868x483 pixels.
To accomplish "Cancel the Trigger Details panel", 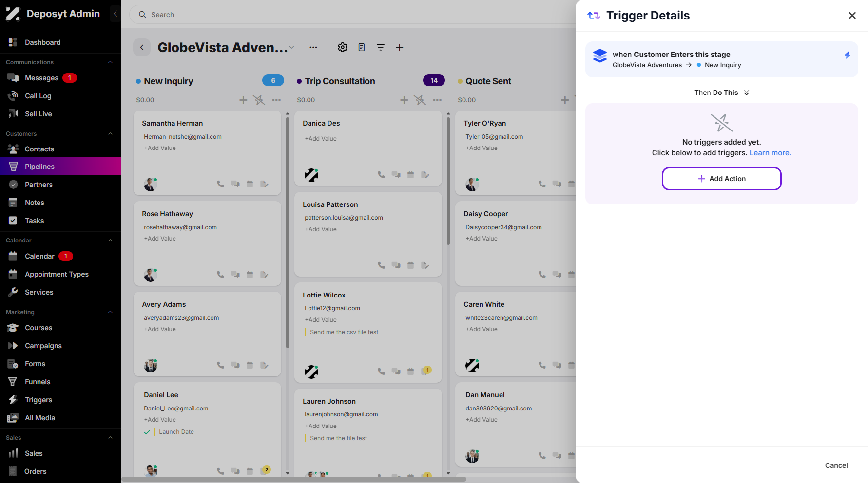I will (836, 465).
